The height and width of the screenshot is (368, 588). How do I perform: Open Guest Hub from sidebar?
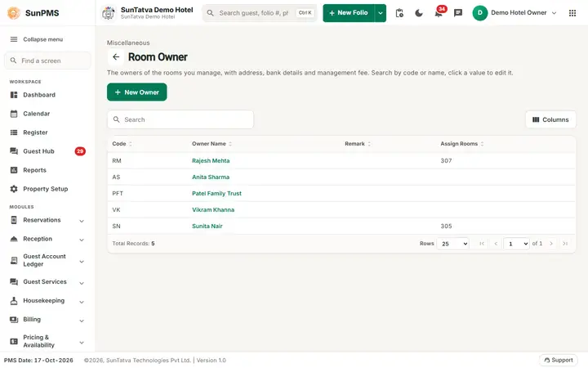point(47,151)
